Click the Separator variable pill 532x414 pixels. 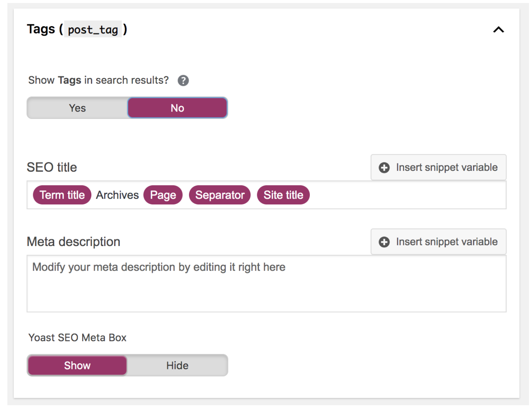click(220, 195)
